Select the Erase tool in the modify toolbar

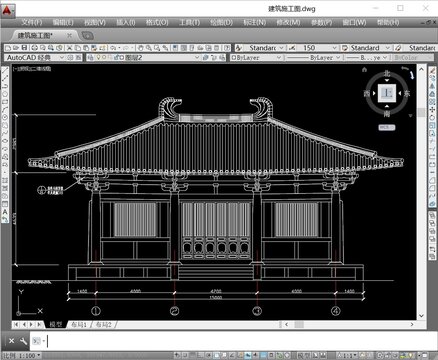coord(432,70)
